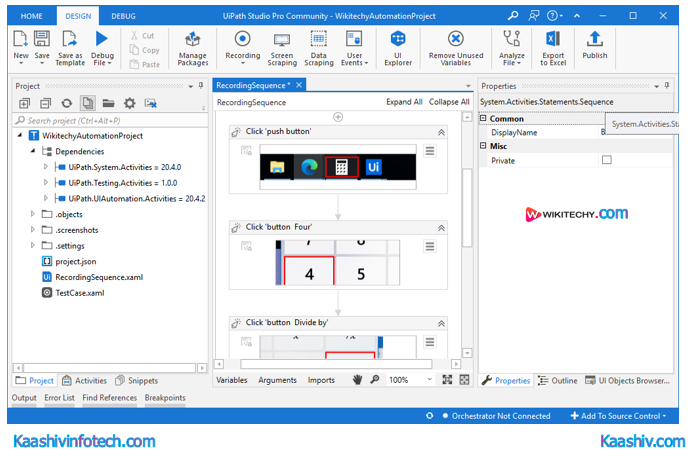Click the Export to Excel icon
This screenshot has height=457, width=690.
point(553,46)
